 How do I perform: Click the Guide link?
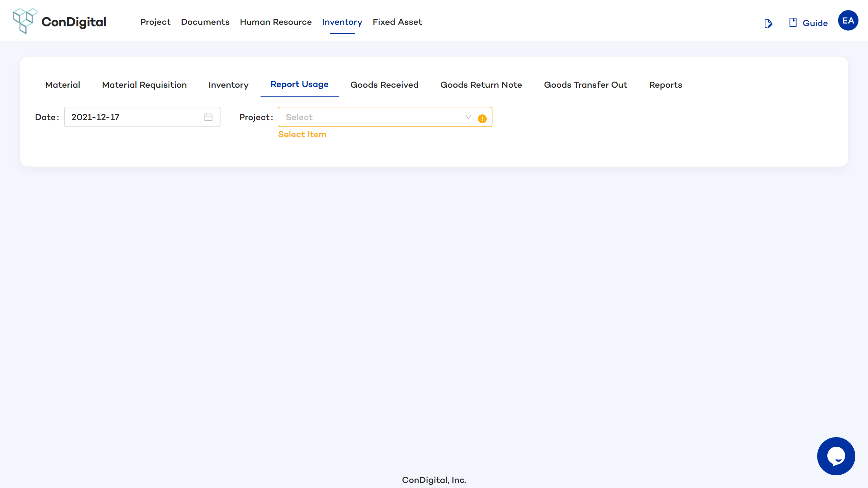[815, 23]
